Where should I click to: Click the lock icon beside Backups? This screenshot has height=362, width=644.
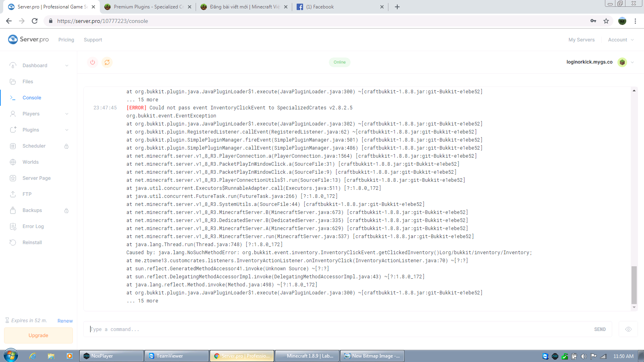[x=66, y=211]
